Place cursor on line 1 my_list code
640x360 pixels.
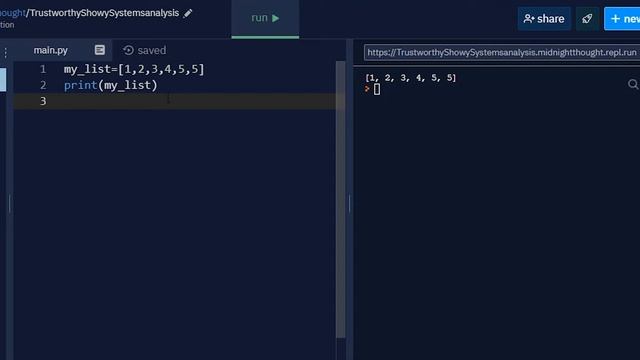[x=134, y=69]
